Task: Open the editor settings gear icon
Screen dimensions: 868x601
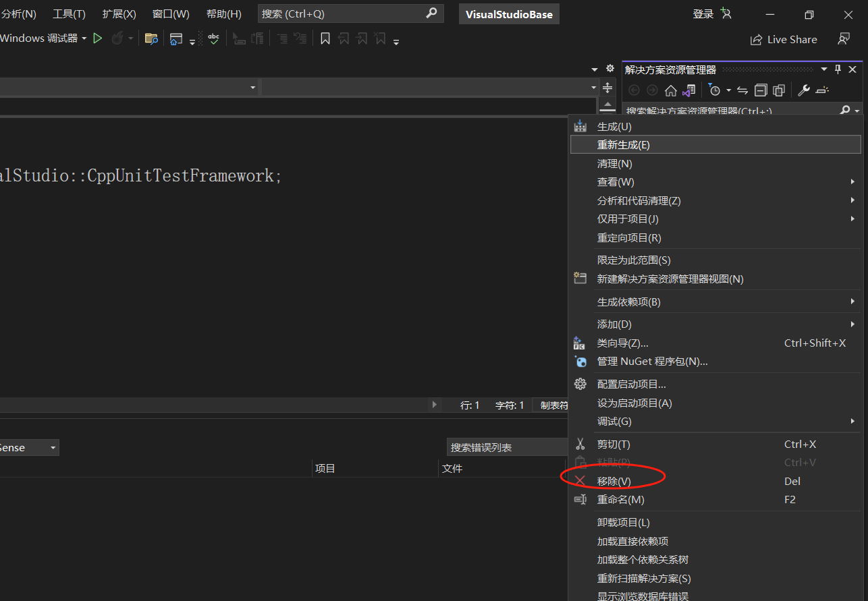Action: point(610,69)
